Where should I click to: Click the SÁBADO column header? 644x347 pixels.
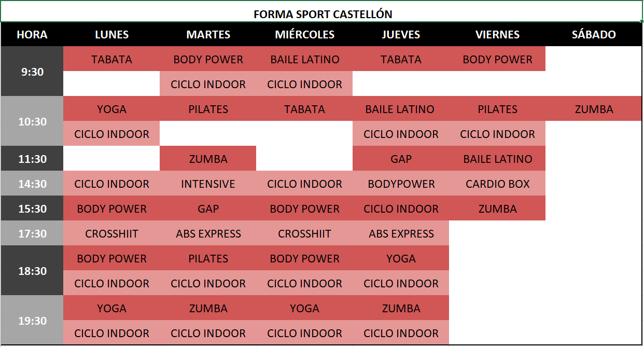pos(594,35)
